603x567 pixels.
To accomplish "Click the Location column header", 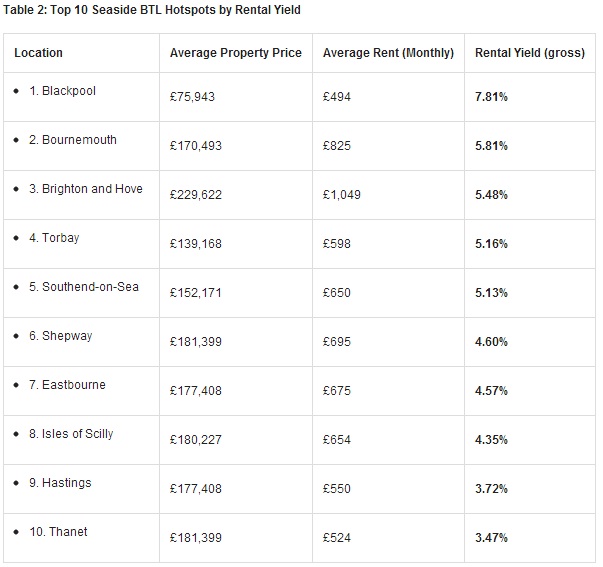I will coord(38,53).
